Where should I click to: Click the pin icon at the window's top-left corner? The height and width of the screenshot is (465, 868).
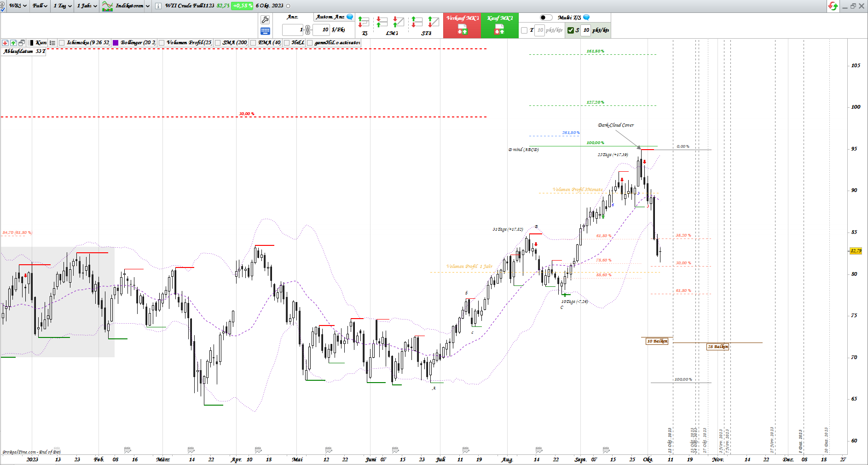[2, 6]
